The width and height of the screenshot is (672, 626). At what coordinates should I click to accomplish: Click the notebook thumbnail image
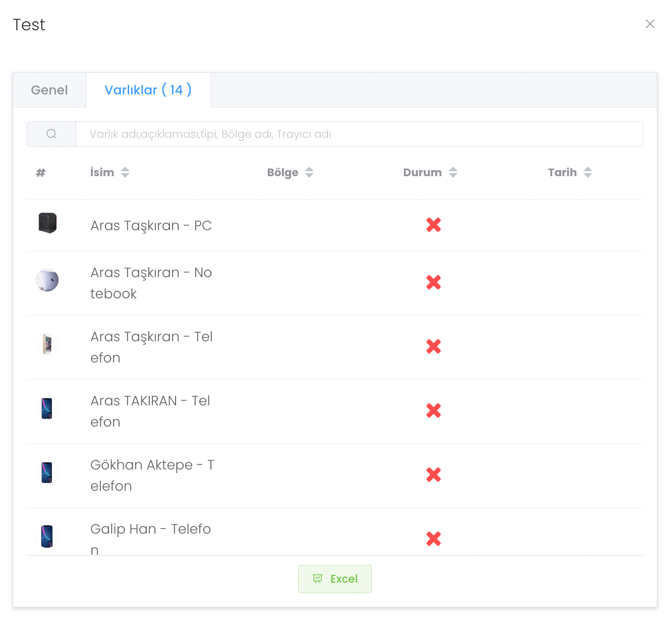coord(47,280)
